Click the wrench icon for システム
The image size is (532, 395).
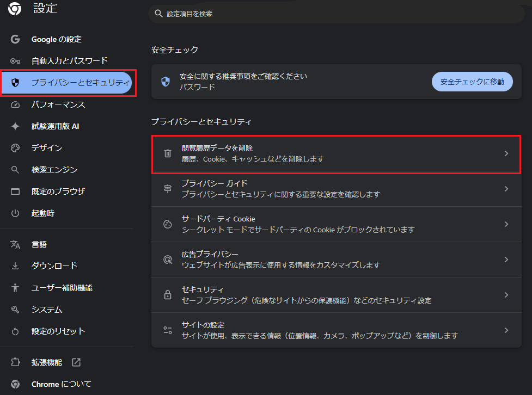[x=15, y=309]
